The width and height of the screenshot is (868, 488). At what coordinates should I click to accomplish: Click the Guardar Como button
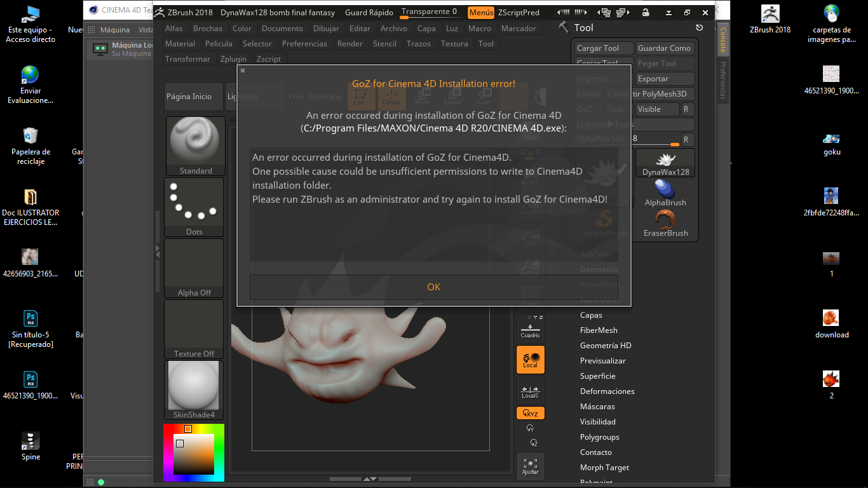(665, 48)
